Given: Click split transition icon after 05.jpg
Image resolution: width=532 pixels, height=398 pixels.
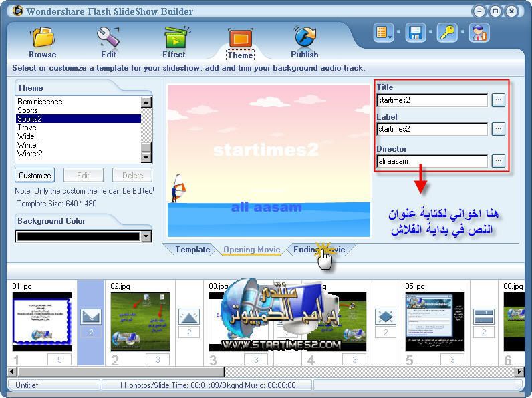Looking at the screenshot, I should coord(484,317).
